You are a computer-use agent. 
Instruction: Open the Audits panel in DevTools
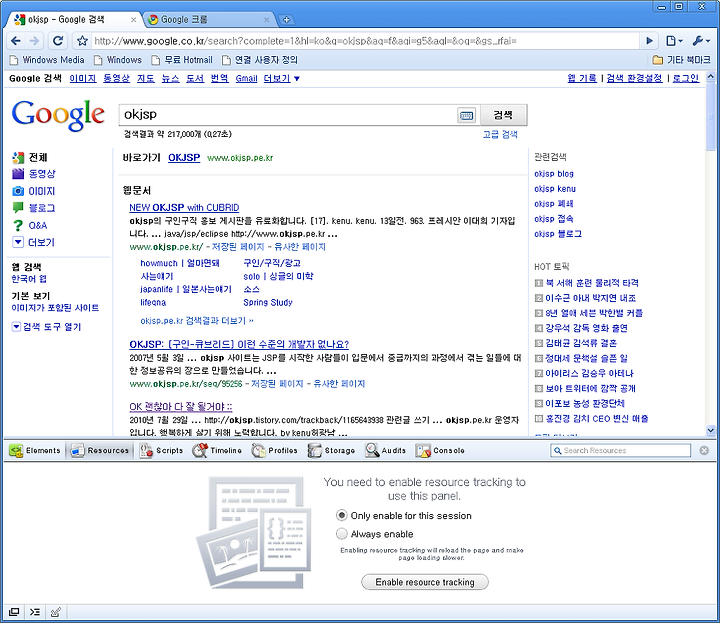(x=386, y=450)
